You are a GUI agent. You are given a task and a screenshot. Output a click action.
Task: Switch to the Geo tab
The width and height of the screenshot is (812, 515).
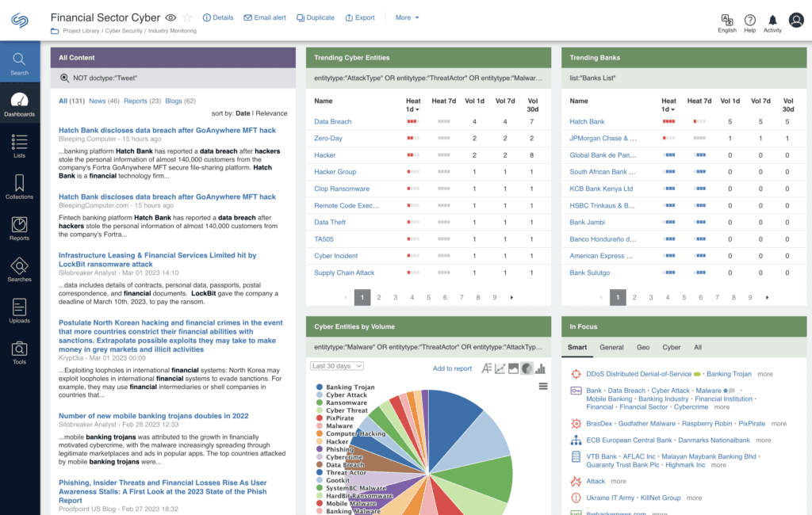click(x=642, y=347)
